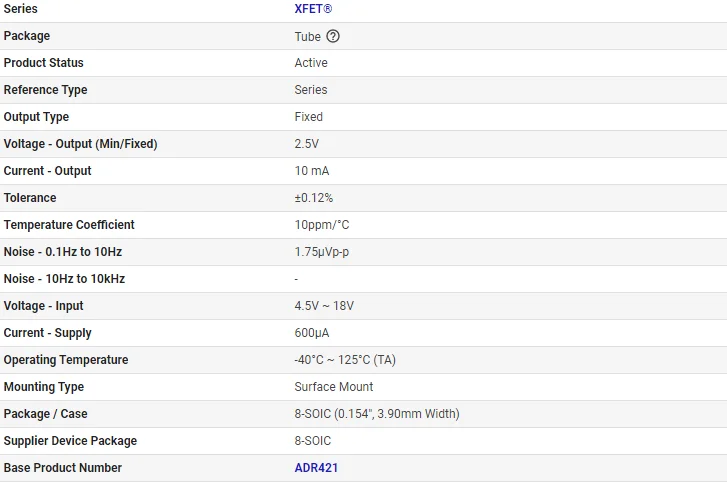Select the Product Status label
Image resolution: width=727 pixels, height=482 pixels.
44,63
